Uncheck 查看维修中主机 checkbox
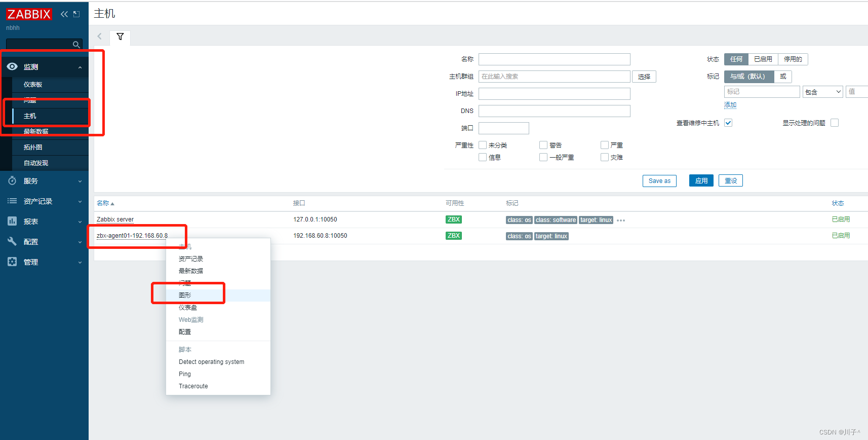The height and width of the screenshot is (440, 868). [x=728, y=123]
